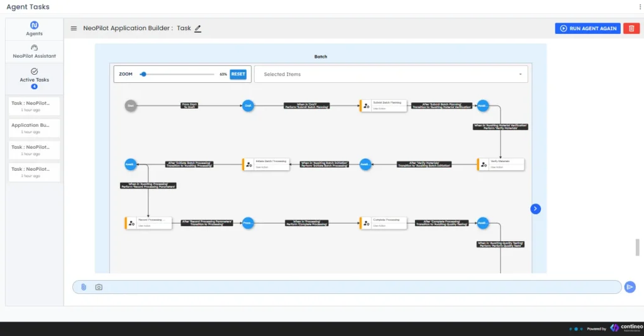The width and height of the screenshot is (644, 336).
Task: Click the 'When in Awaiting Quality Testing' label
Action: pos(500,244)
